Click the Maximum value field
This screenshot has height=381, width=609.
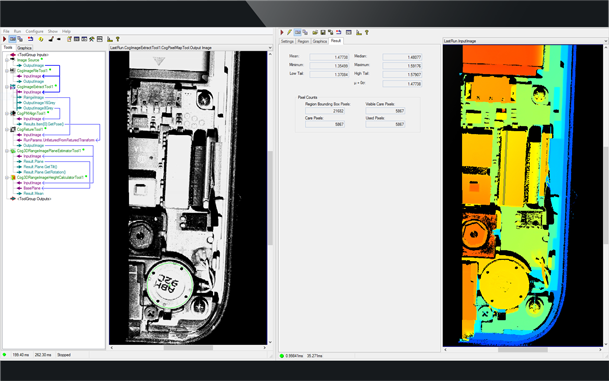(402, 66)
